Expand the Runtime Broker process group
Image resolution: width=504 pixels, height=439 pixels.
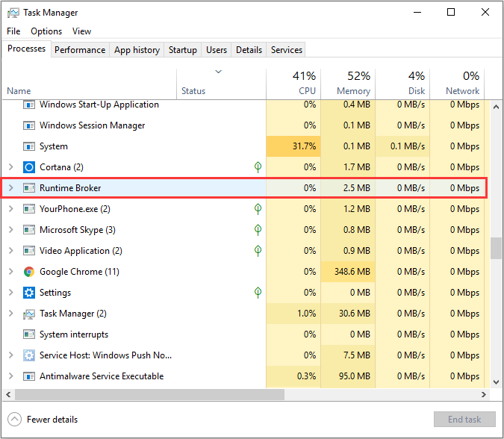coord(11,188)
